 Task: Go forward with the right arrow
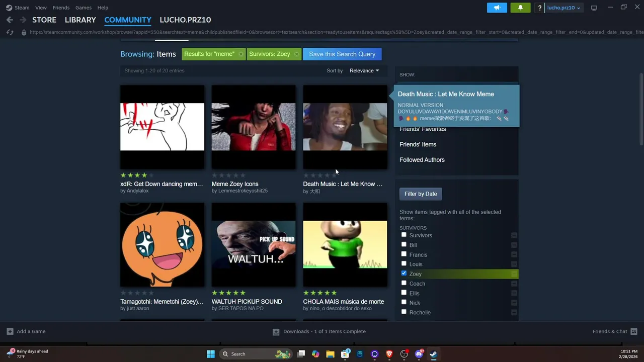click(x=23, y=20)
